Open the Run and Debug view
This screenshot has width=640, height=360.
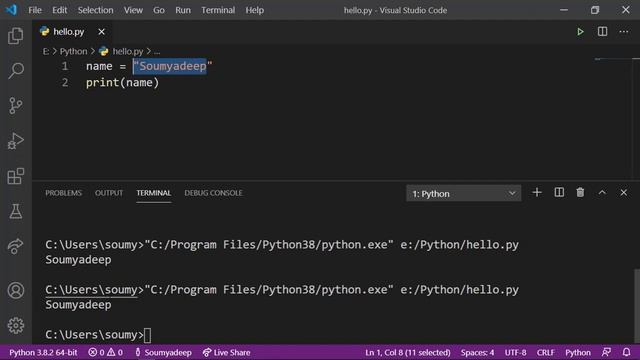click(16, 141)
